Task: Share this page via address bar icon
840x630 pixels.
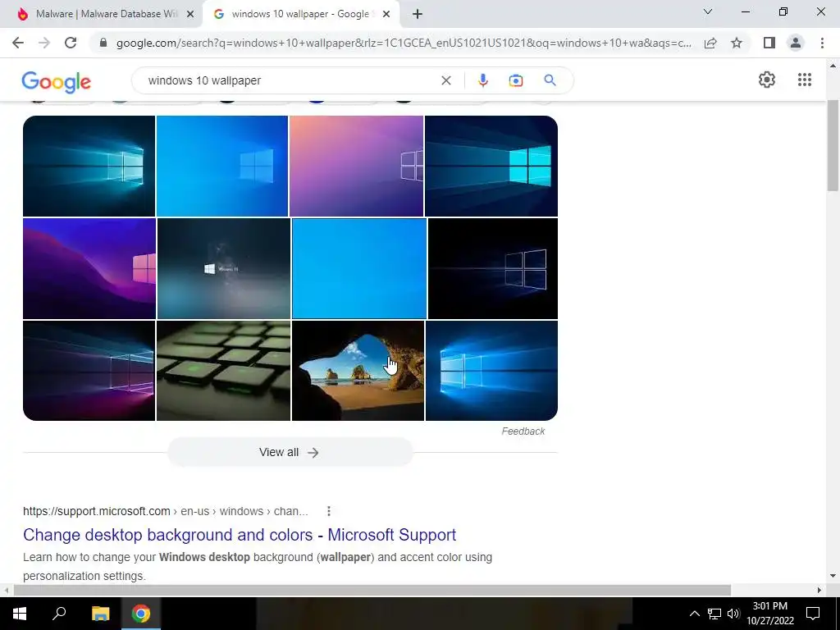Action: click(x=710, y=43)
